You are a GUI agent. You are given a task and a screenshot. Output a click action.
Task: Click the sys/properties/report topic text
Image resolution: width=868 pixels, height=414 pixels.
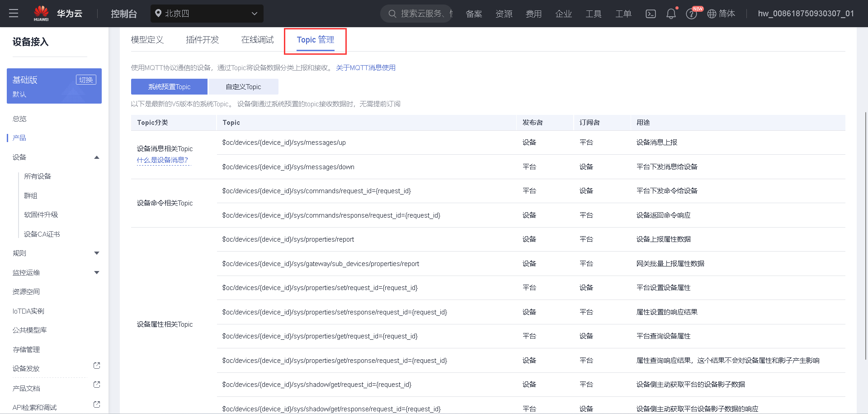pos(288,239)
